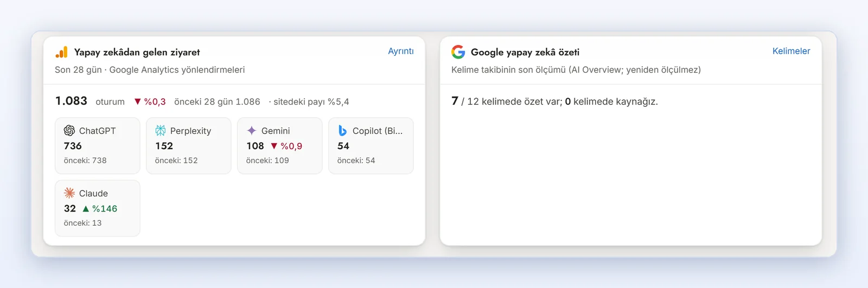Click the Gemini change %0,9
Viewport: 868px width, 288px height.
click(x=291, y=146)
